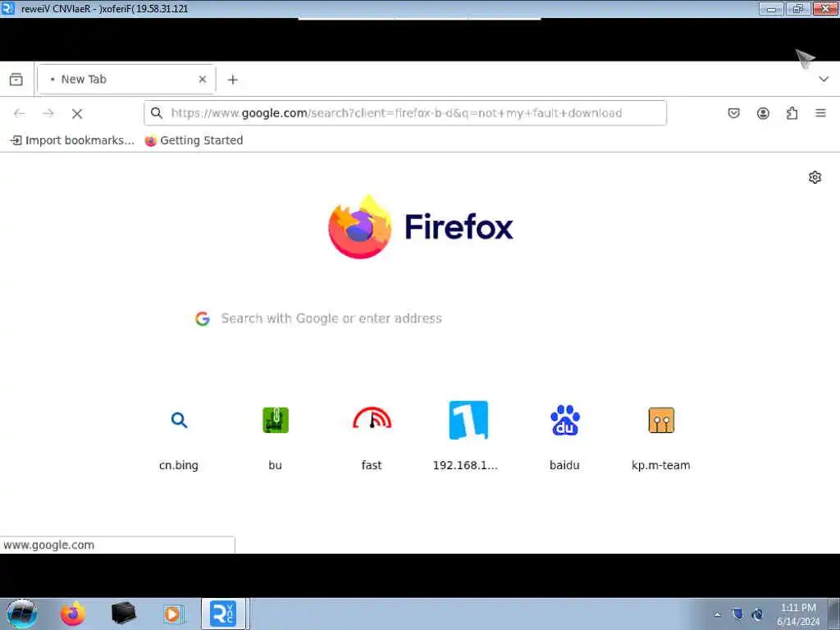Click the network tray icon

click(x=757, y=614)
